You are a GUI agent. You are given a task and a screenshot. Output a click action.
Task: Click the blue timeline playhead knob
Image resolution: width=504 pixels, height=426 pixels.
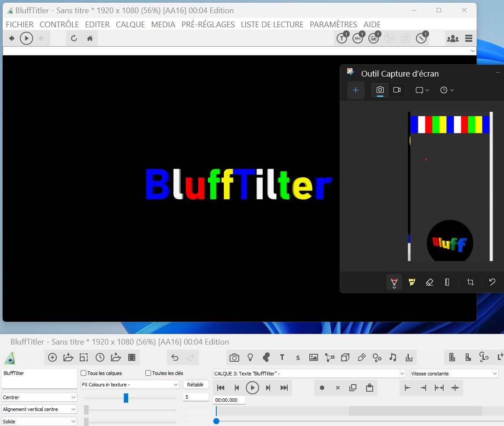(x=216, y=421)
